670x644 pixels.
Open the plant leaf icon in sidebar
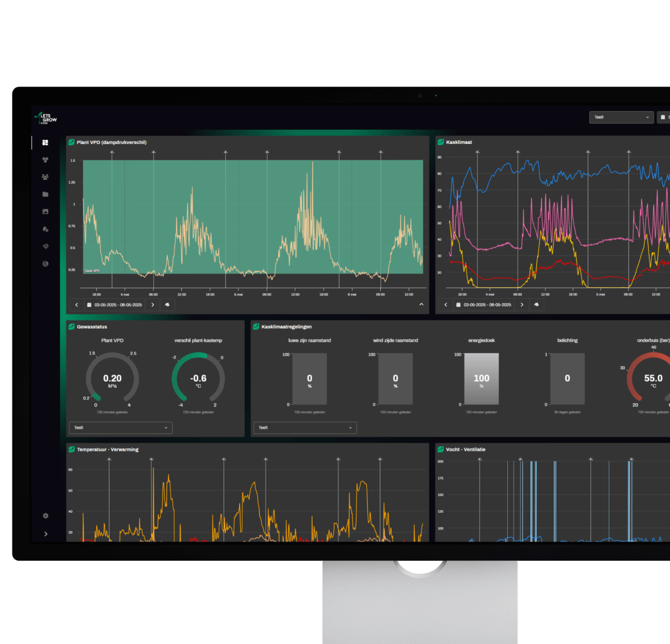45,246
